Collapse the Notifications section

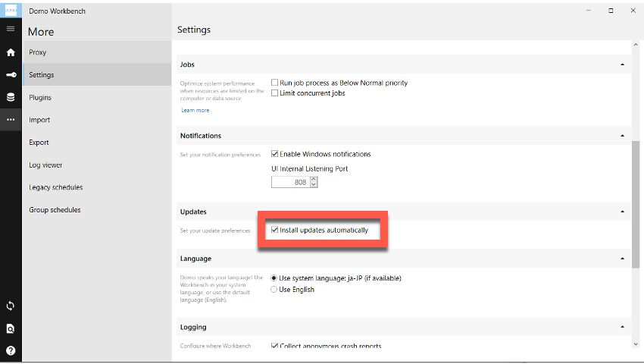click(x=622, y=136)
